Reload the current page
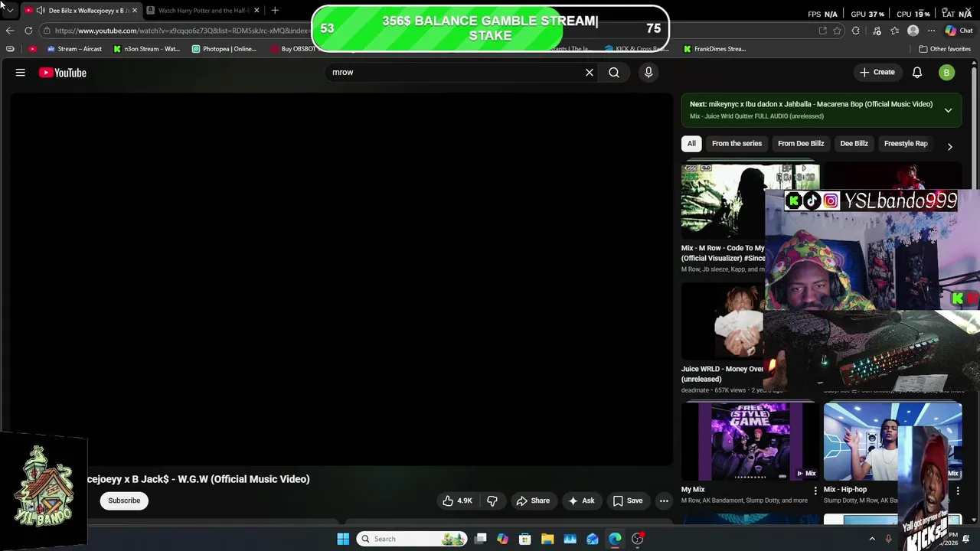Screen dimensions: 980x551 click(28, 31)
